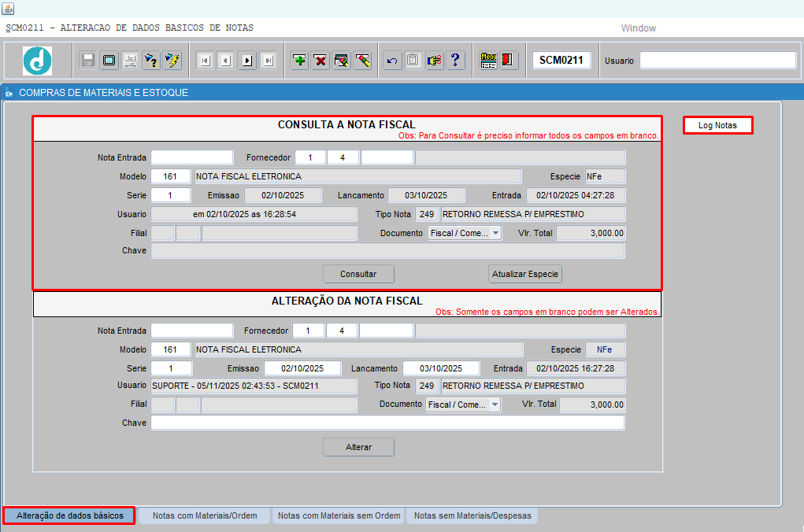Screen dimensions: 804x532
Task: Click the Print icon in toolbar
Action: 131,61
